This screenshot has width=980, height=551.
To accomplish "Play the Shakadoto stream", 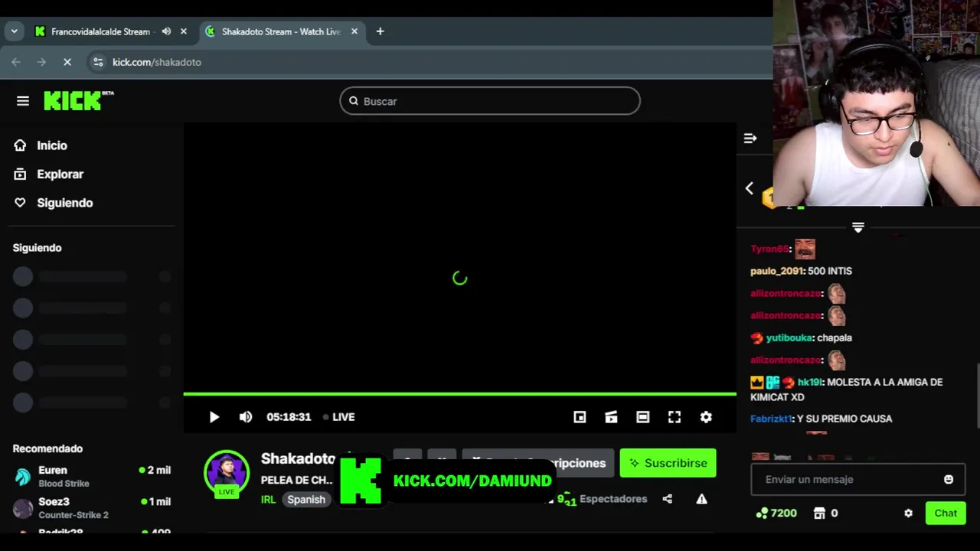I will [x=214, y=417].
